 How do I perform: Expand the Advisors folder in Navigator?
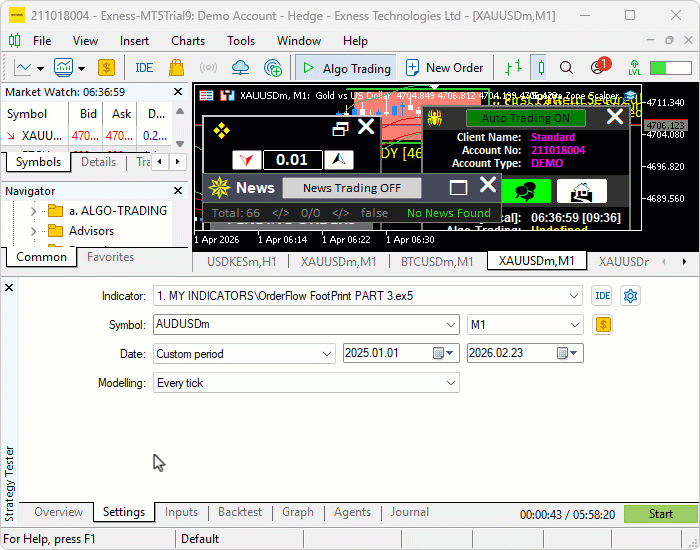[33, 231]
